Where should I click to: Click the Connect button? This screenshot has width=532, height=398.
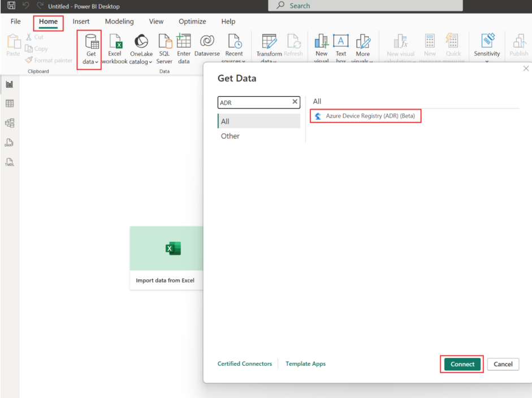(461, 364)
